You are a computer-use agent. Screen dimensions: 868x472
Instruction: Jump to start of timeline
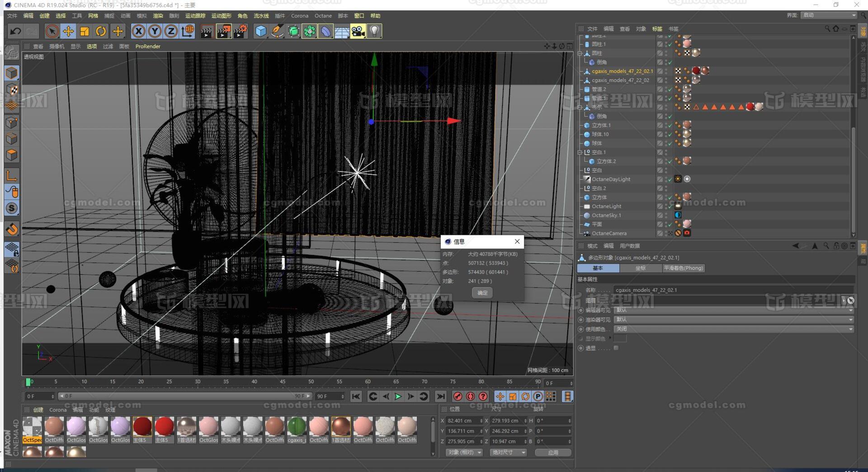356,396
